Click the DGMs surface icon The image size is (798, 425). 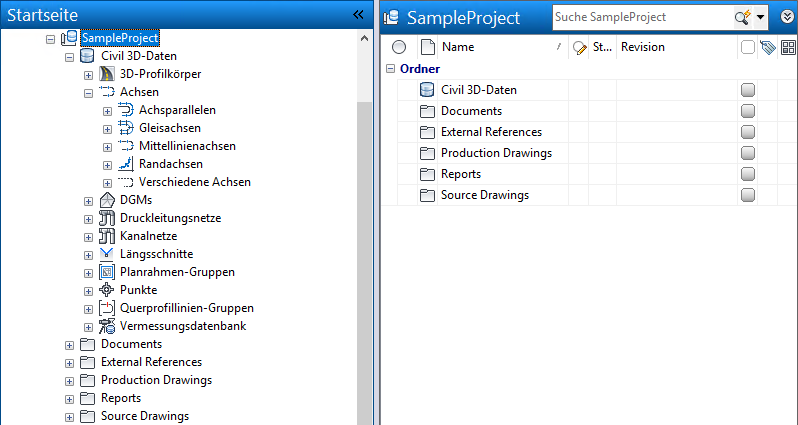(109, 200)
